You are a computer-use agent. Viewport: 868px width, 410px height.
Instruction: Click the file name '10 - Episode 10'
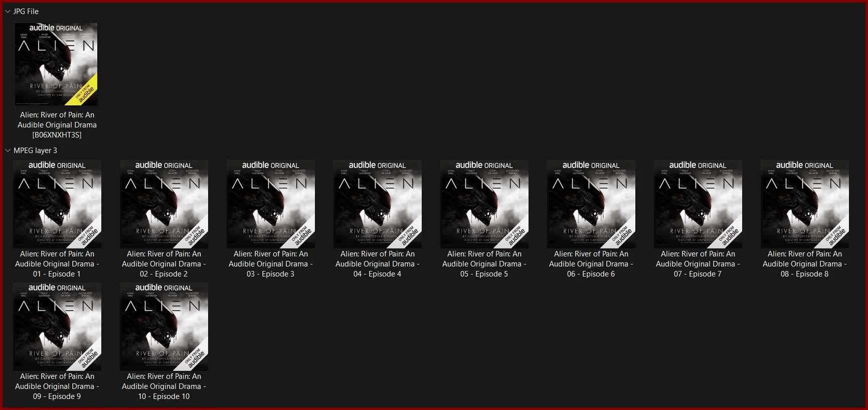point(164,386)
